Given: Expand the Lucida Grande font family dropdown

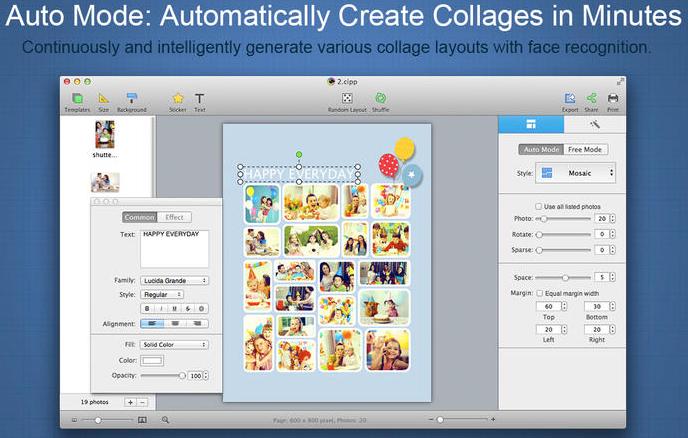Looking at the screenshot, I should click(x=174, y=281).
